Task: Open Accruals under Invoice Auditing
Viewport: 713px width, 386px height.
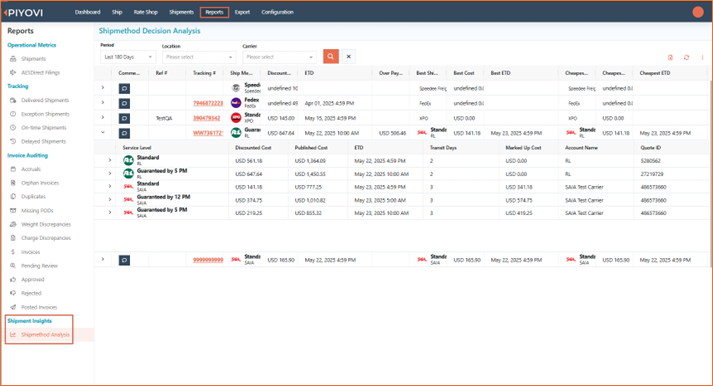Action: [x=31, y=169]
